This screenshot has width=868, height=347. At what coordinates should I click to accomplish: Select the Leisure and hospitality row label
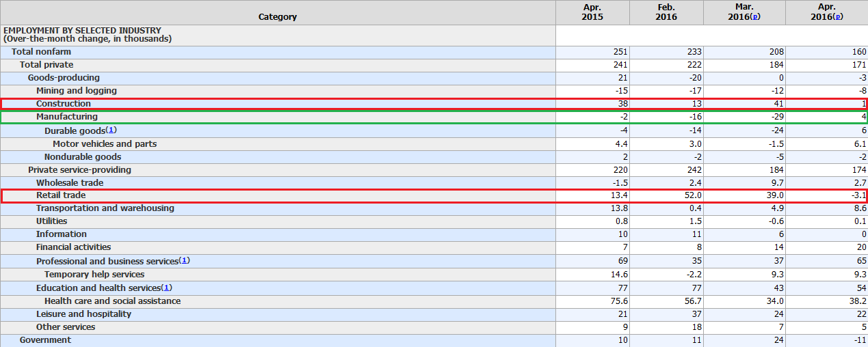pos(83,314)
